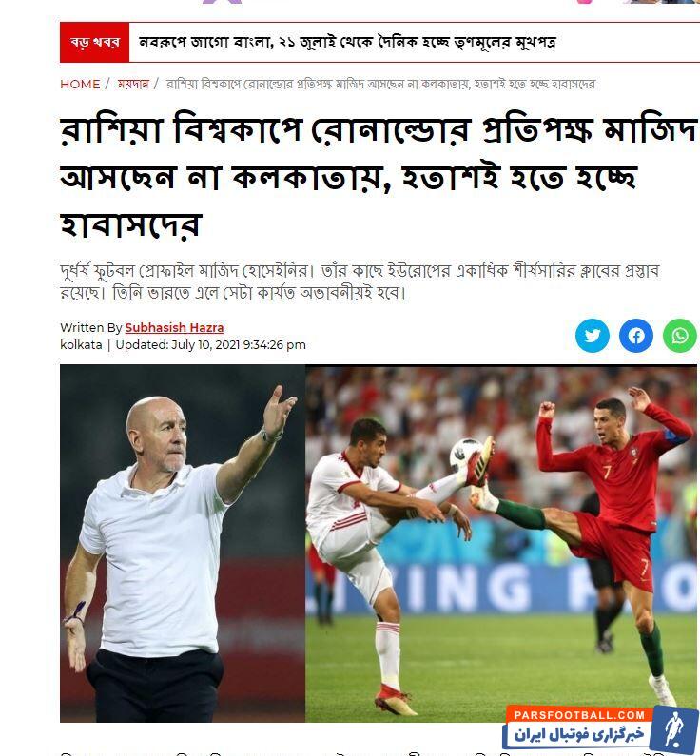The width and height of the screenshot is (700, 756).
Task: Share the article on Twitter
Action: pos(592,335)
